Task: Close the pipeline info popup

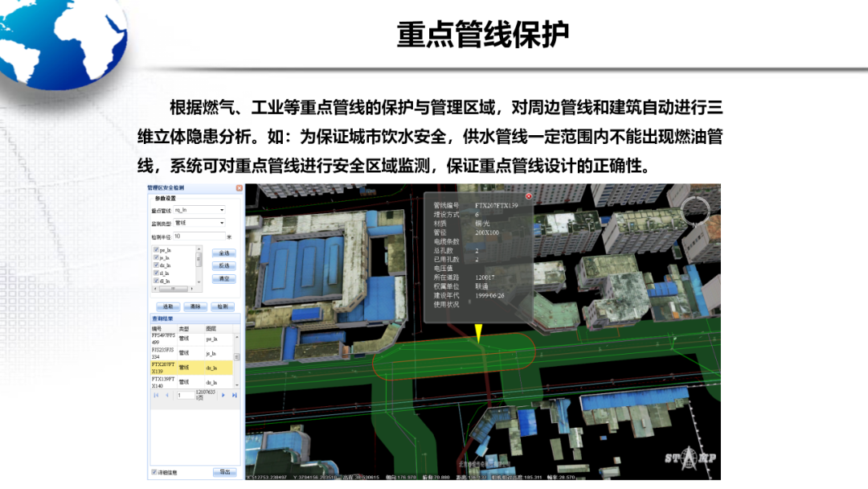Action: 529,196
